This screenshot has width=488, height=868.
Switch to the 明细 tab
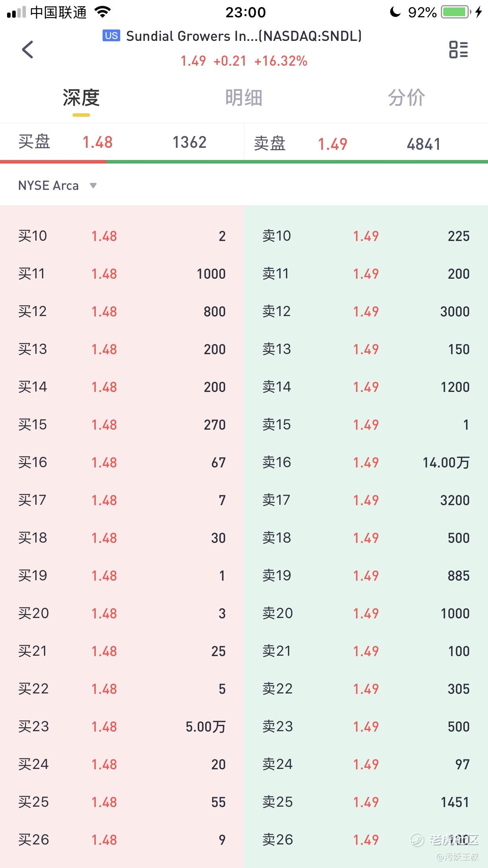coord(244,98)
